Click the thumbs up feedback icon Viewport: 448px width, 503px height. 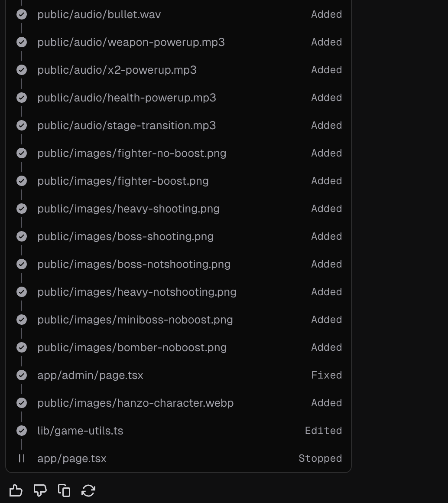16,490
